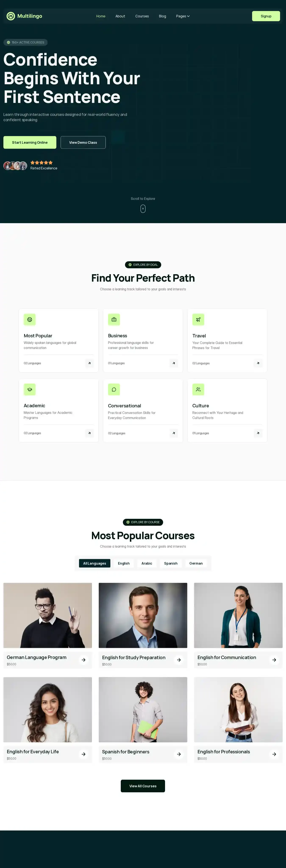Click Start Learning Online button

(x=30, y=143)
